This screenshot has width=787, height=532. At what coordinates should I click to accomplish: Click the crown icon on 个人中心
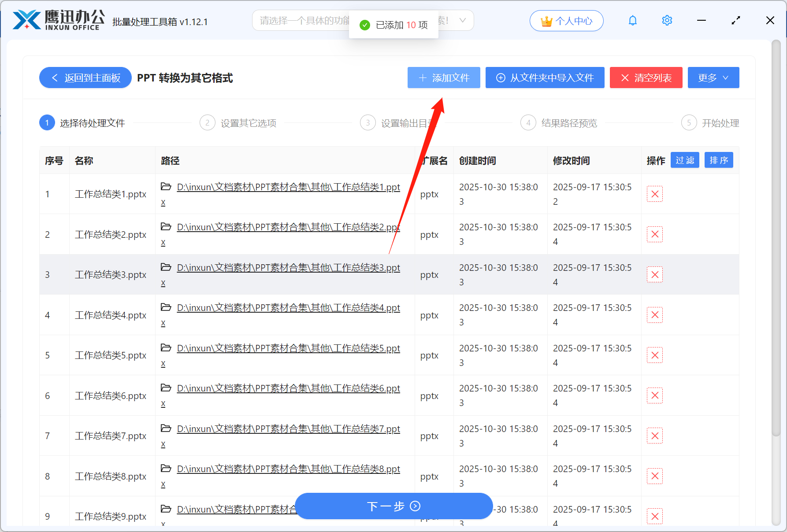tap(546, 20)
